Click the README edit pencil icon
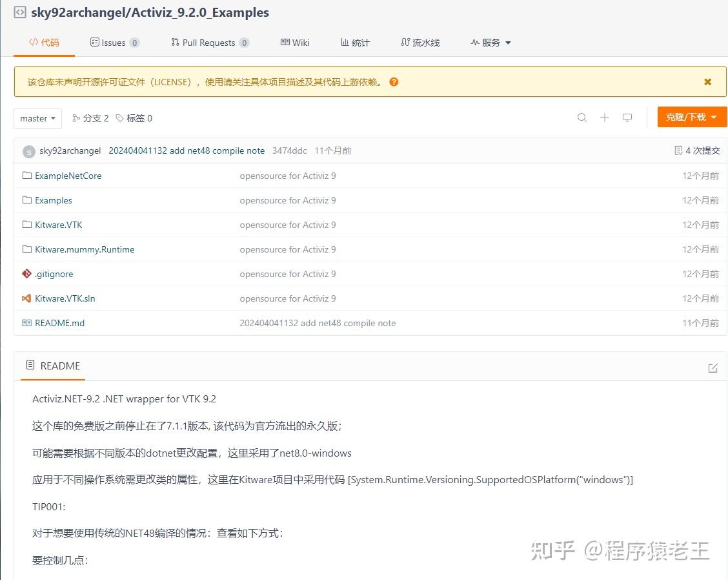Screen dimensions: 728x580 coord(713,368)
